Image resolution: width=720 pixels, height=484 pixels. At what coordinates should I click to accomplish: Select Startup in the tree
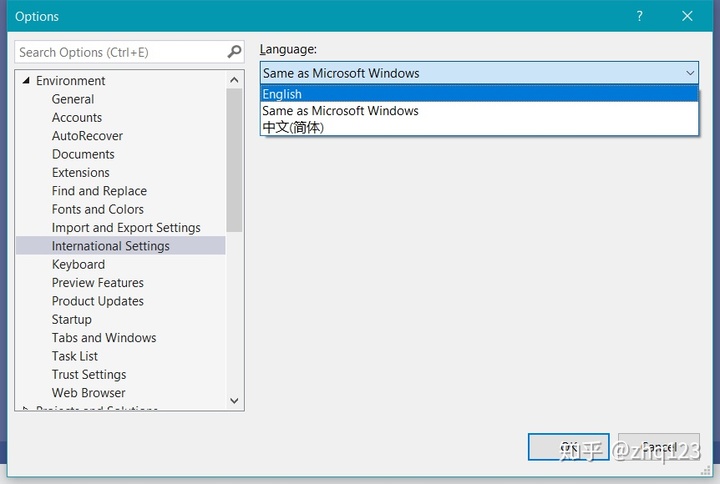pos(72,320)
